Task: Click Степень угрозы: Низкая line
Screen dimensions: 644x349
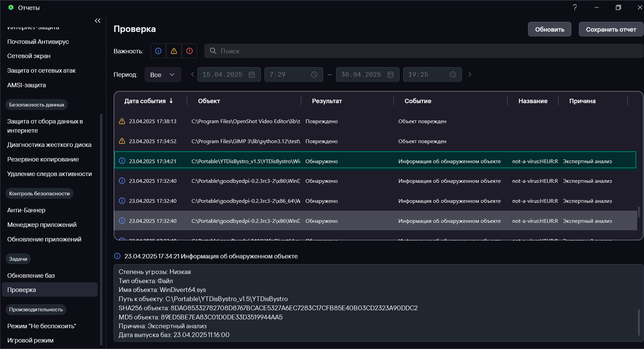Action: click(154, 272)
